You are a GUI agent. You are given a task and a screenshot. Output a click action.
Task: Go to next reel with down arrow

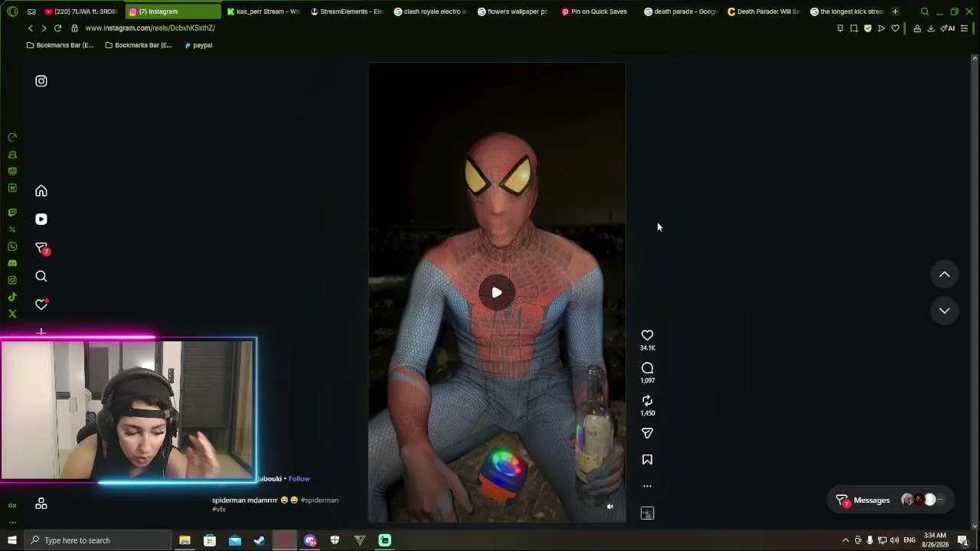point(944,311)
